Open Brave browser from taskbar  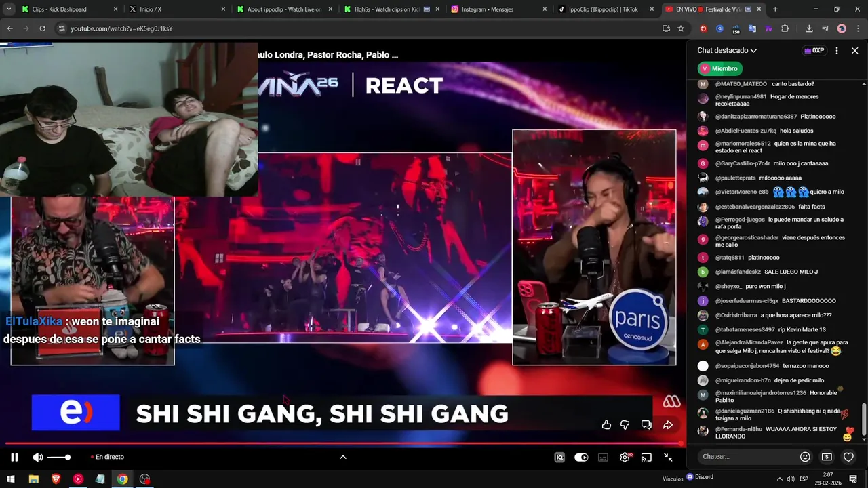coord(56,479)
